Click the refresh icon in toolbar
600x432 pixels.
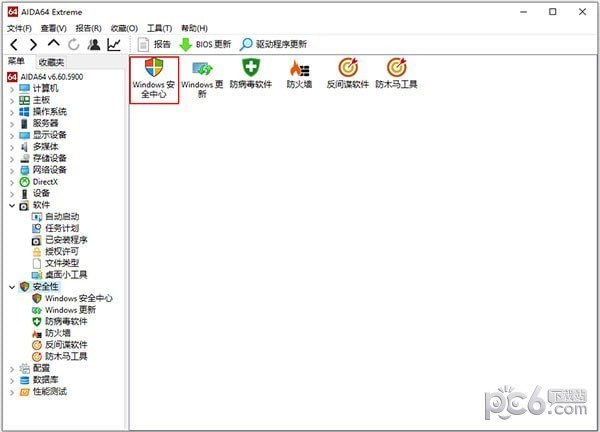(73, 45)
